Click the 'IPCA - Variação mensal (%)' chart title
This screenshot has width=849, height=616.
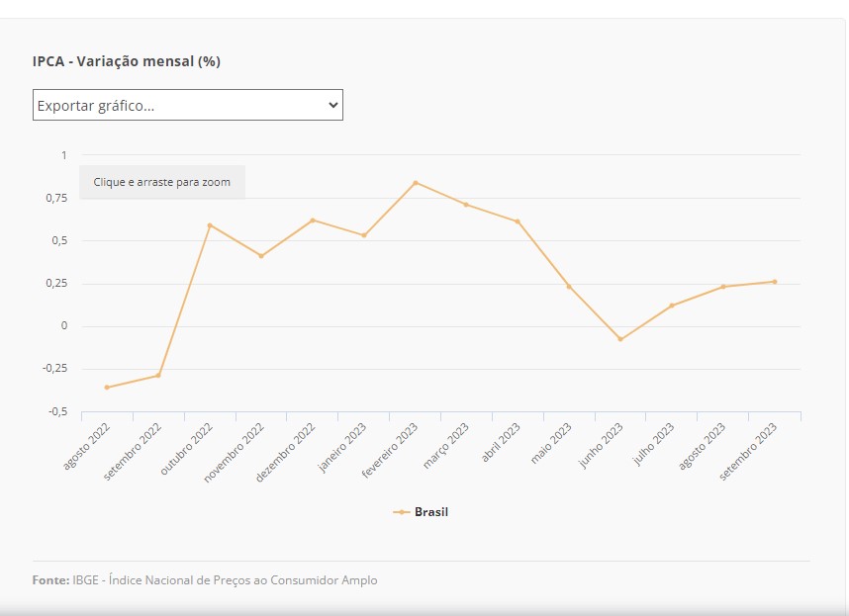[x=127, y=61]
